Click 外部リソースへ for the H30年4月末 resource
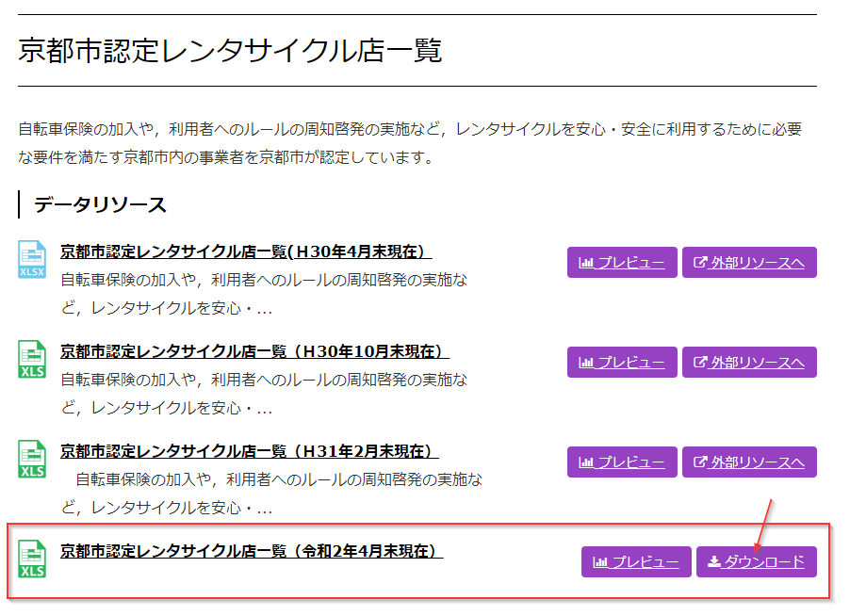Viewport: 850px width, 616px height. [749, 263]
